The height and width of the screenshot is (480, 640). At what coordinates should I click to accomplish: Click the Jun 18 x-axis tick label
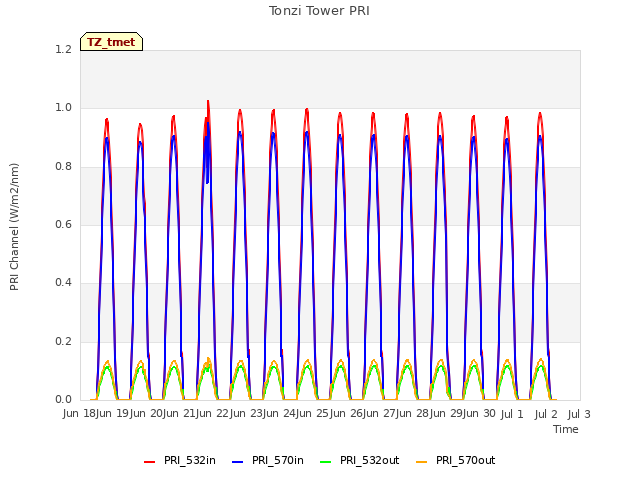coord(80,414)
